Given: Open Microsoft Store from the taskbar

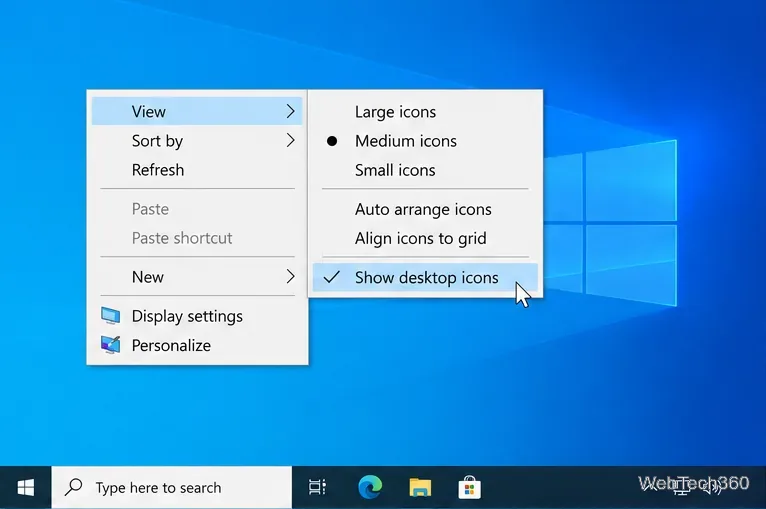Looking at the screenshot, I should pyautogui.click(x=469, y=487).
